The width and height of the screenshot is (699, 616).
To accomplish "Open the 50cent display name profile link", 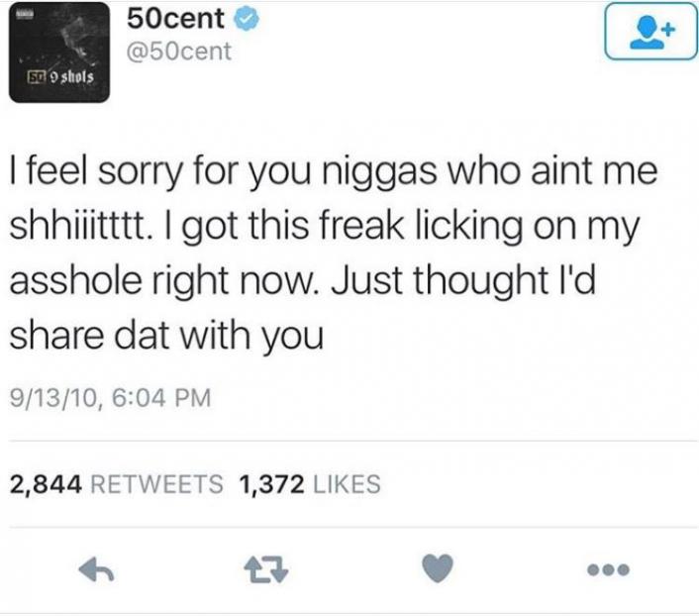I will pyautogui.click(x=175, y=19).
